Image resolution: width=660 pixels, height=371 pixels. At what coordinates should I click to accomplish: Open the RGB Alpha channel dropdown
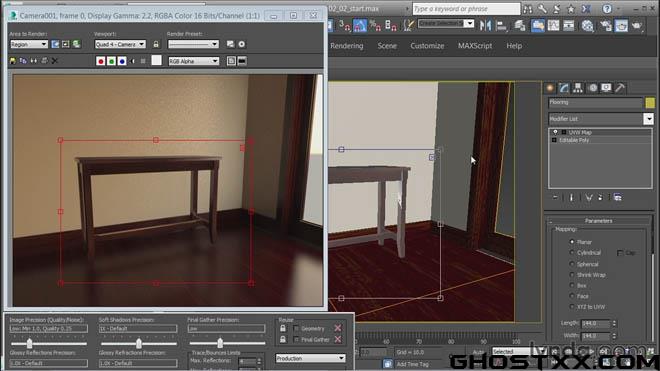194,61
